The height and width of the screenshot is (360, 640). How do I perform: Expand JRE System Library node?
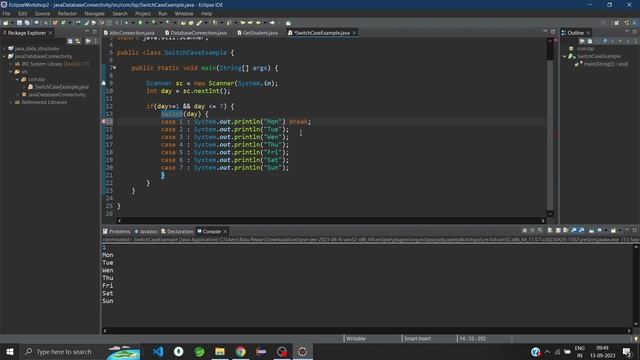pyautogui.click(x=11, y=64)
